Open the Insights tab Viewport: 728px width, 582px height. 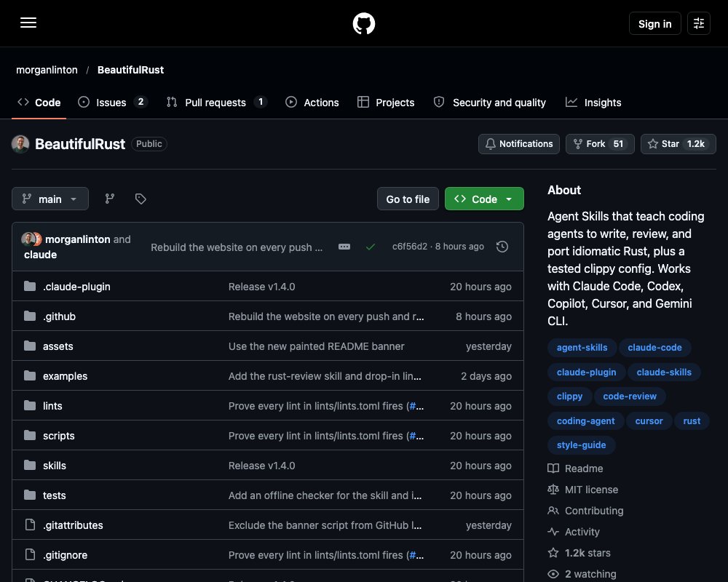(593, 102)
